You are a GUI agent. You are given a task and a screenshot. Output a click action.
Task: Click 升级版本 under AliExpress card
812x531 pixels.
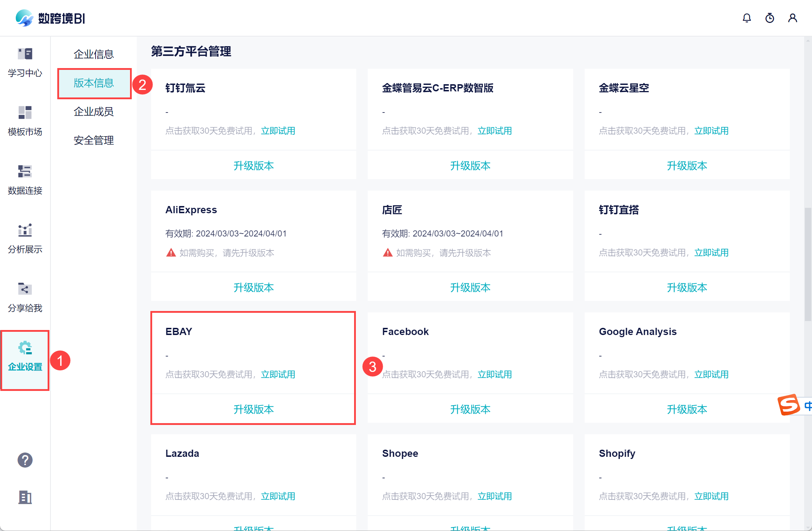[253, 287]
